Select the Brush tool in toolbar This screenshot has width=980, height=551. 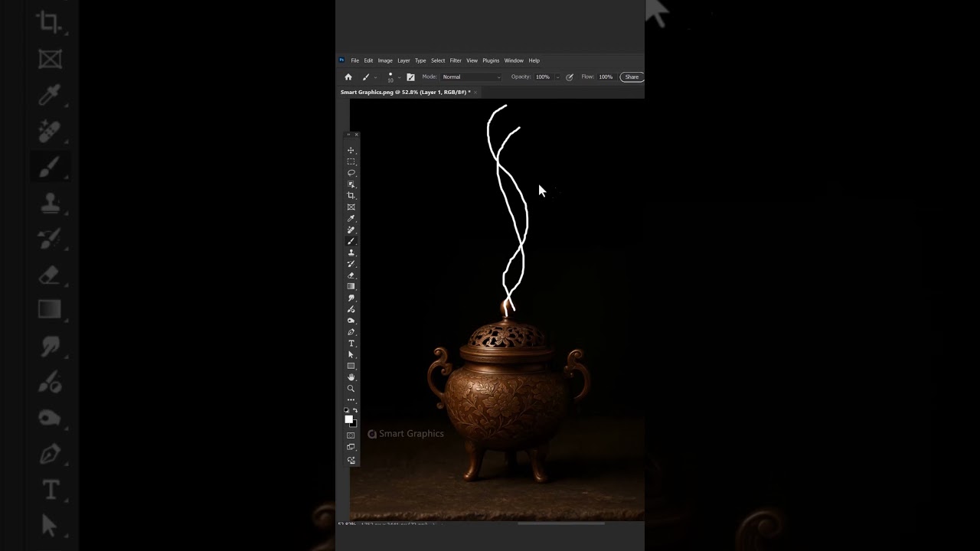point(351,241)
